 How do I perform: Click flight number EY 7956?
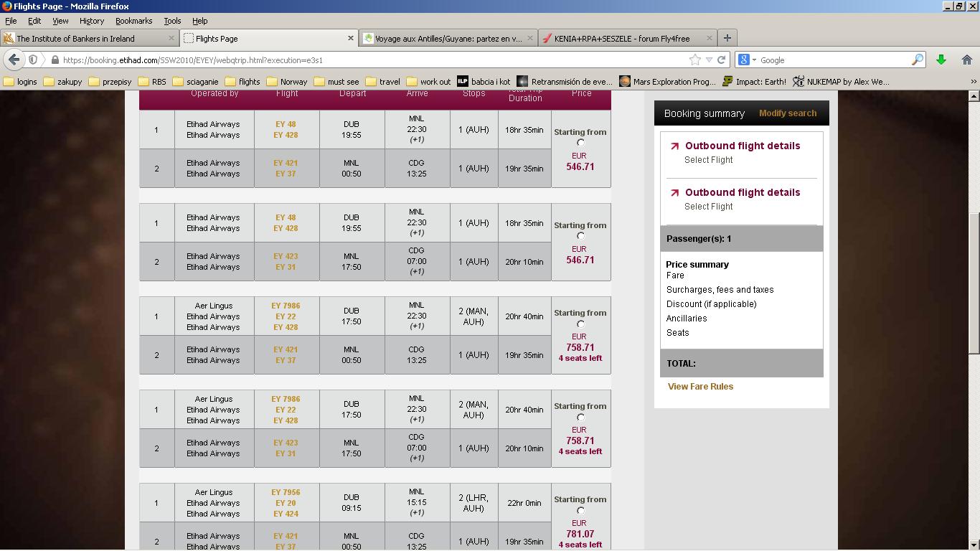click(x=286, y=492)
